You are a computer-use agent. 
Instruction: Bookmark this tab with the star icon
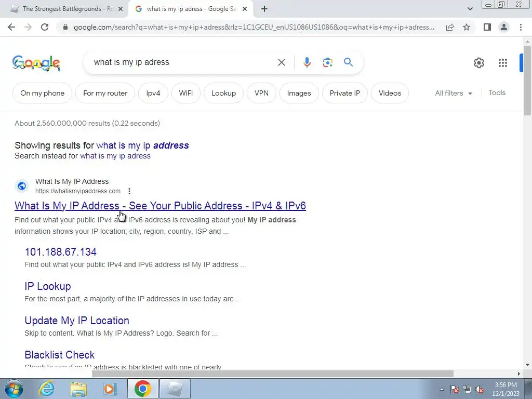[467, 27]
